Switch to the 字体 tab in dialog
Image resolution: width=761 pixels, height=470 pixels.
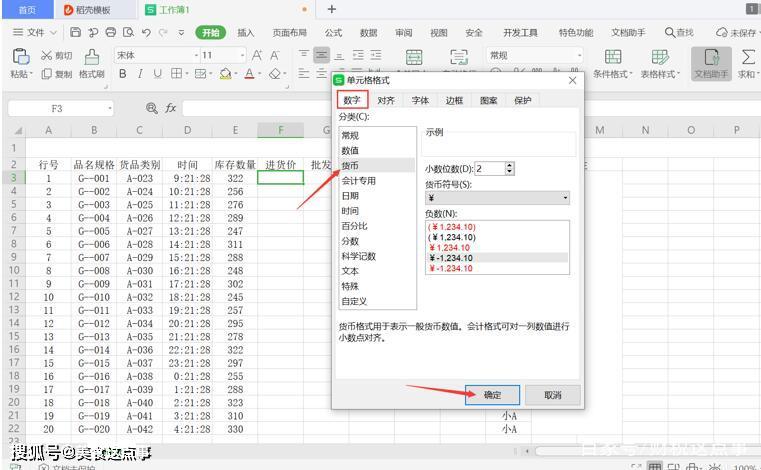420,100
